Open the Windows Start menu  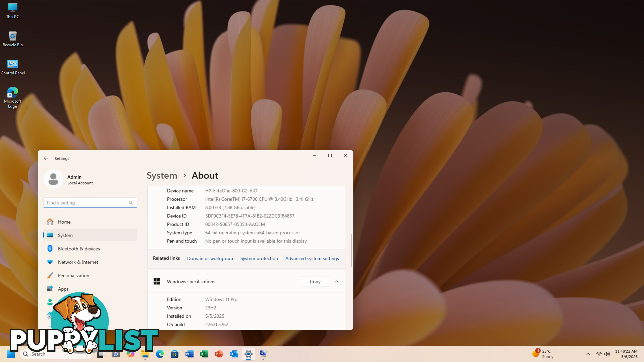tap(11, 354)
